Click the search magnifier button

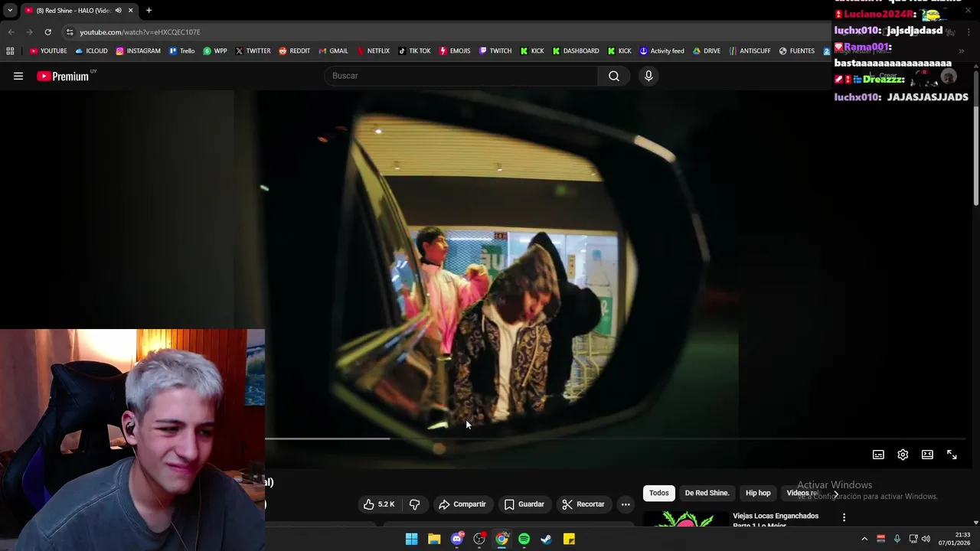point(613,76)
